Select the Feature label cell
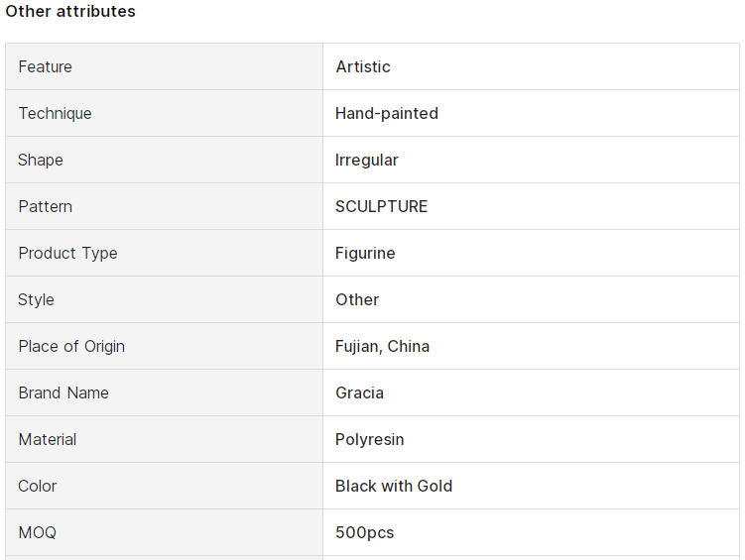 pos(164,66)
